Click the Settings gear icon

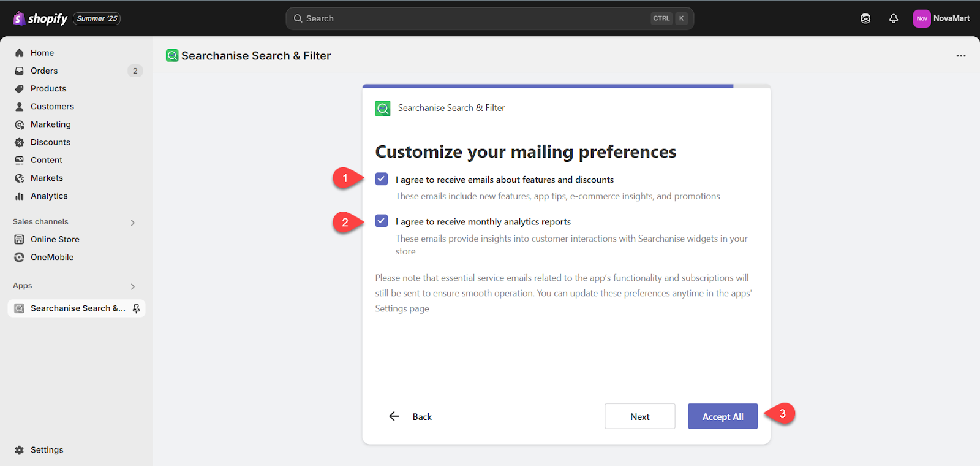20,450
